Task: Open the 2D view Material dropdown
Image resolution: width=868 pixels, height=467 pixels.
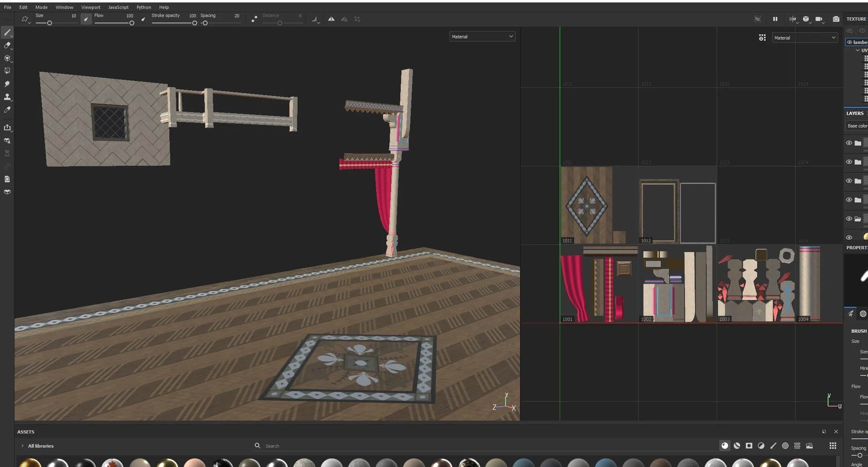Action: (804, 38)
